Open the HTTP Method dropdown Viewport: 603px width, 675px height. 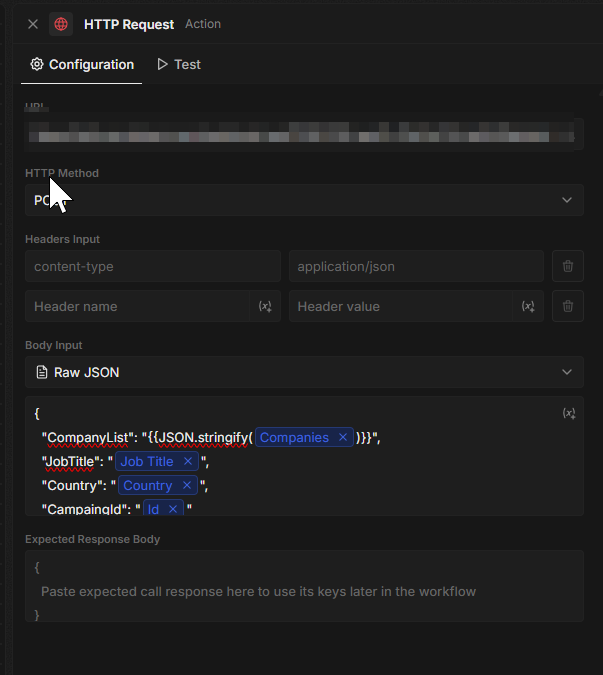point(304,200)
